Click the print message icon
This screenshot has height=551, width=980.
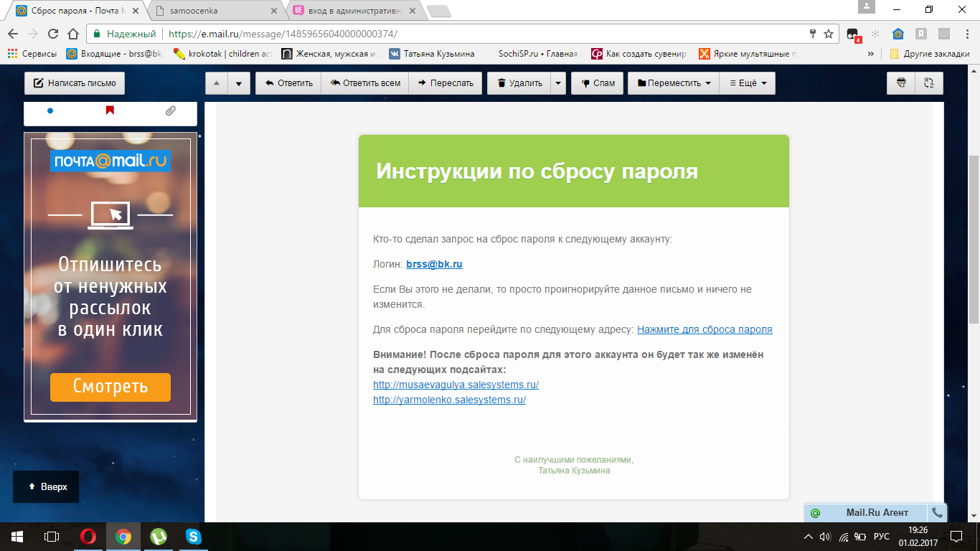click(901, 83)
